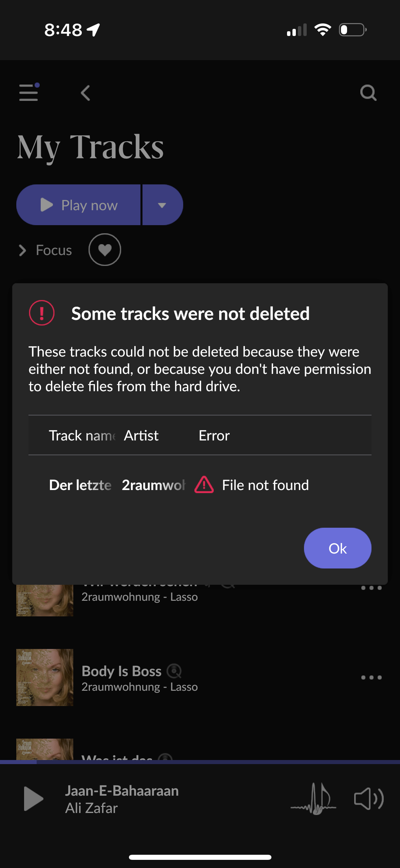Click the Play now button
Image resolution: width=400 pixels, height=868 pixels.
[79, 205]
